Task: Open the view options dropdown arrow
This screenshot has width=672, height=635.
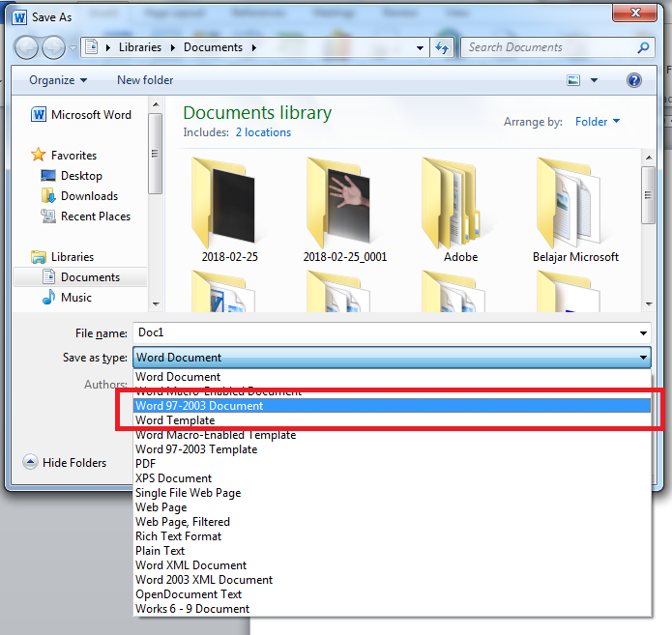Action: tap(594, 80)
